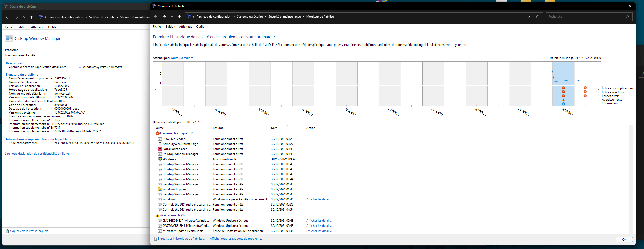Image resolution: width=644 pixels, height=249 pixels.
Task: Sort details list by Action column
Action: (319, 128)
